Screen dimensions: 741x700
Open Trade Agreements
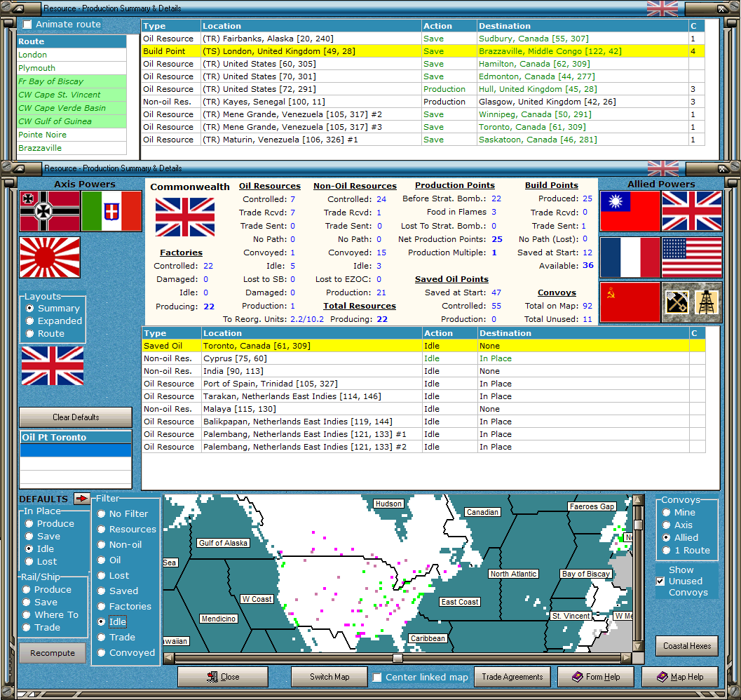tap(512, 677)
